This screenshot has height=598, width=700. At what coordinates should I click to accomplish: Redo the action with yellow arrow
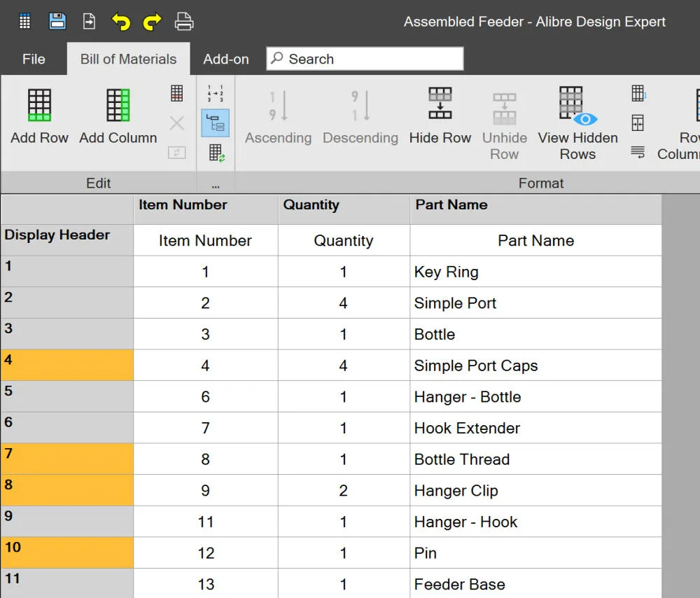(x=152, y=22)
